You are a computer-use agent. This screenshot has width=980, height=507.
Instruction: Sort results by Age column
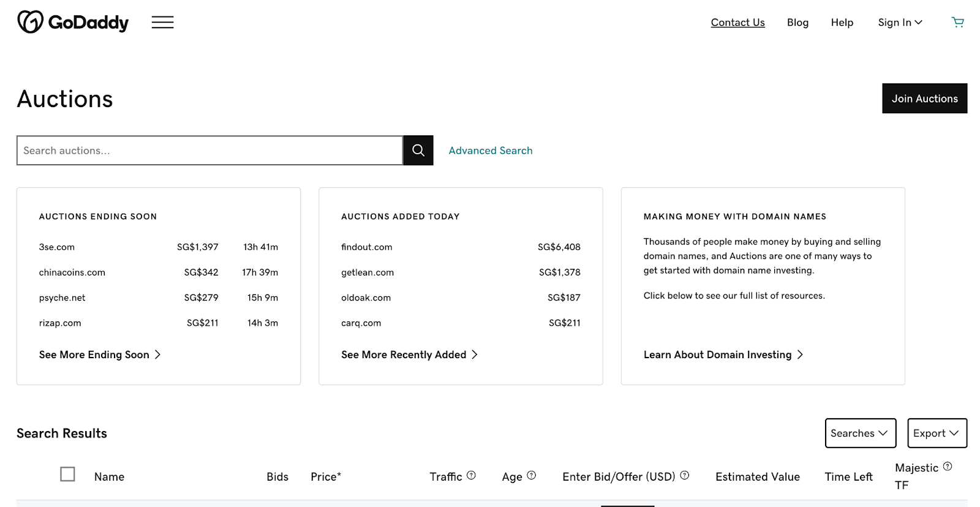tap(512, 476)
